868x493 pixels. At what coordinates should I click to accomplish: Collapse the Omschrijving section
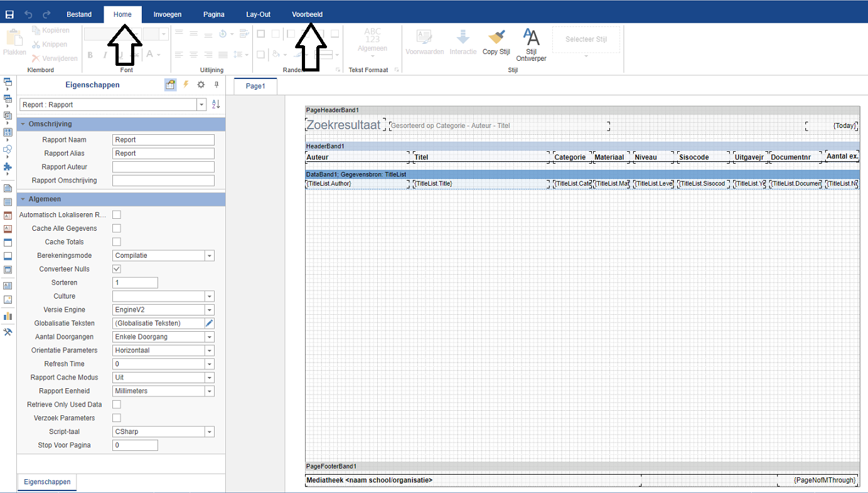[23, 124]
